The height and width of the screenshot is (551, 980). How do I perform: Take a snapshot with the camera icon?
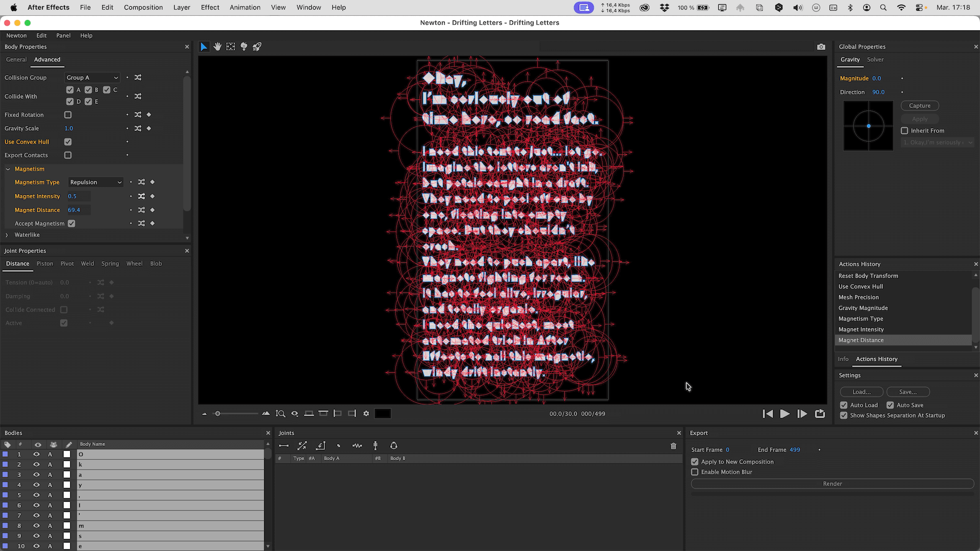821,46
